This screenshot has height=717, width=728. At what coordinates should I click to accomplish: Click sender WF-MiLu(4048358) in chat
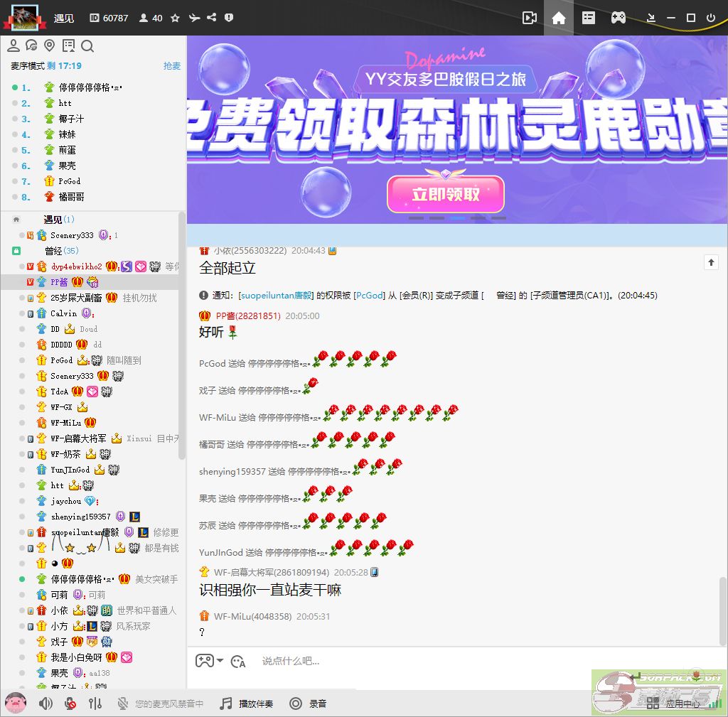pos(252,616)
